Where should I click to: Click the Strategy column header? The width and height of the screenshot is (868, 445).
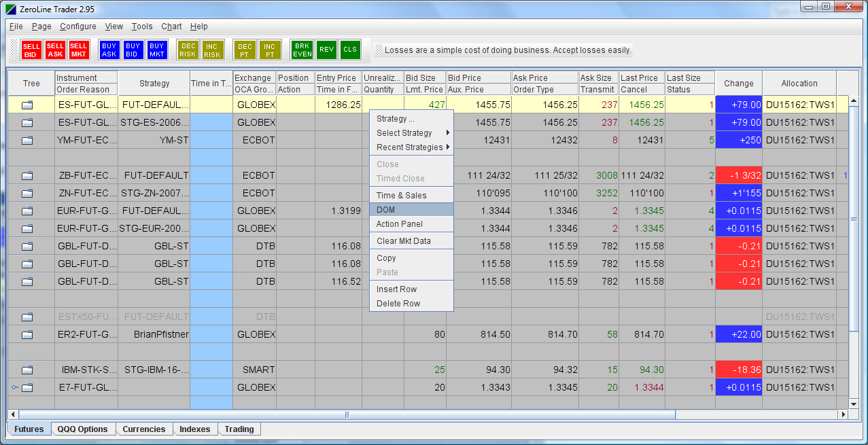point(154,84)
